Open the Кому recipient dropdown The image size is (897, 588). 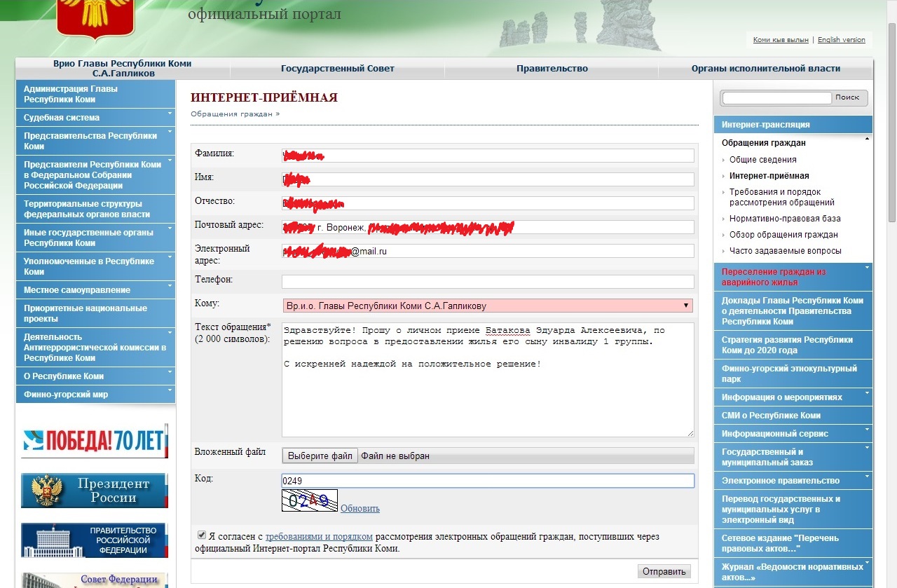[487, 306]
